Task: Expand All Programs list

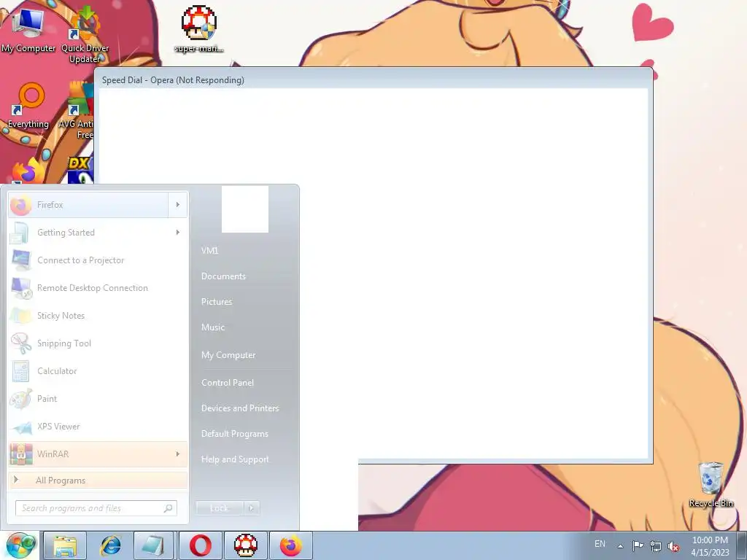Action: [x=98, y=480]
